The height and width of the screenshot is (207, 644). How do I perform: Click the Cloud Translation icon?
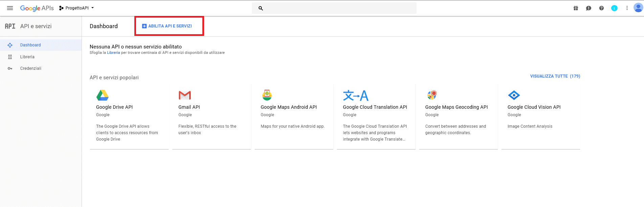pyautogui.click(x=356, y=96)
